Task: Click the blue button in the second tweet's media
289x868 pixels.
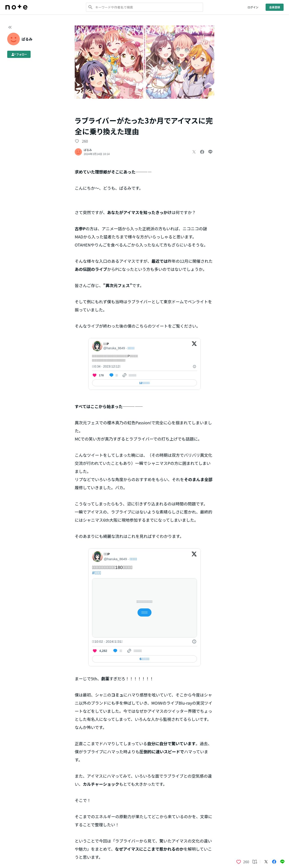Action: click(144, 612)
